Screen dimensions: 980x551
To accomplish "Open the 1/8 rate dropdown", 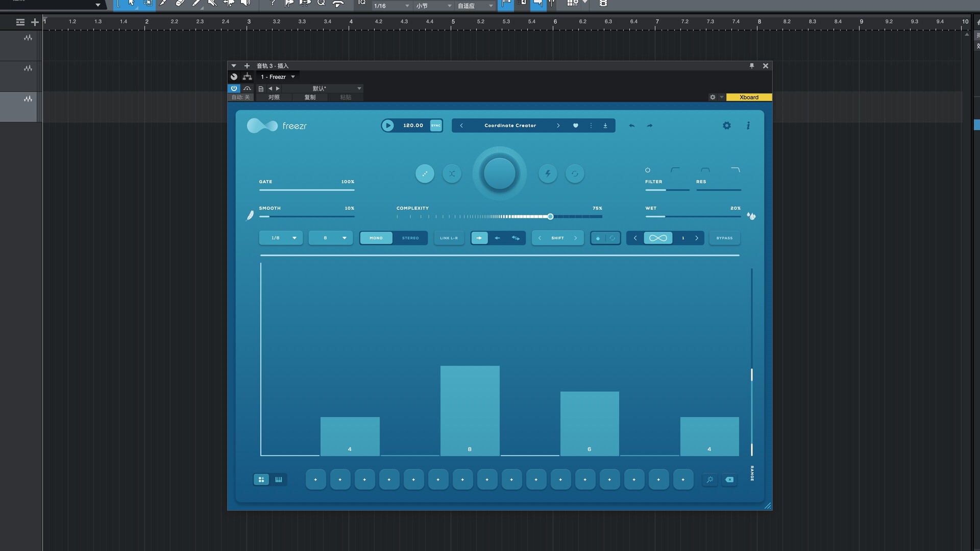I will [281, 238].
